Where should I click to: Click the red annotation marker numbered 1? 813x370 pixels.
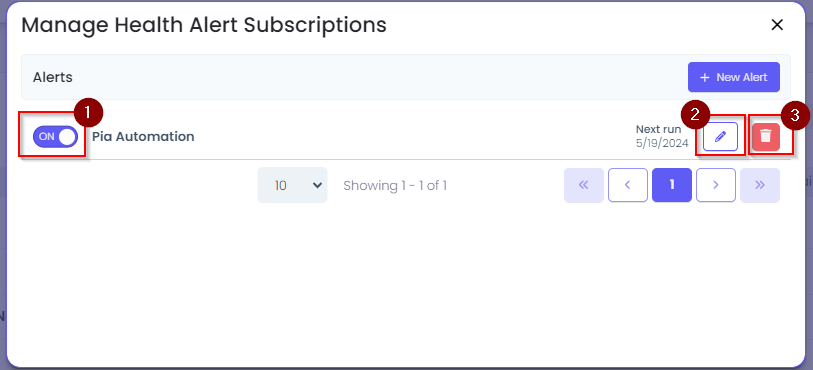tap(88, 113)
